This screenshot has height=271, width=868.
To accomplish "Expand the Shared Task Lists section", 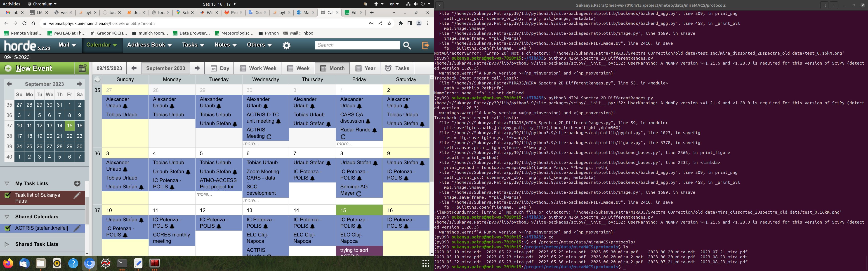I will pos(7,244).
